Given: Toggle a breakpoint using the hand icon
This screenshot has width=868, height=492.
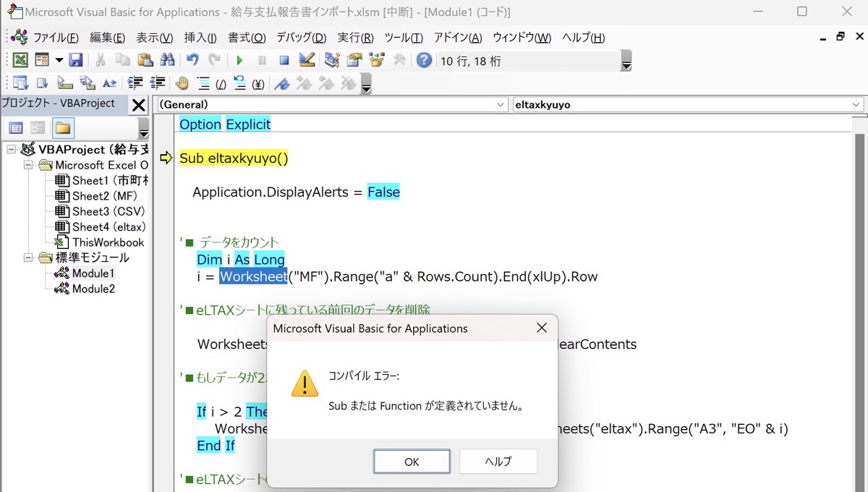Looking at the screenshot, I should tap(182, 83).
